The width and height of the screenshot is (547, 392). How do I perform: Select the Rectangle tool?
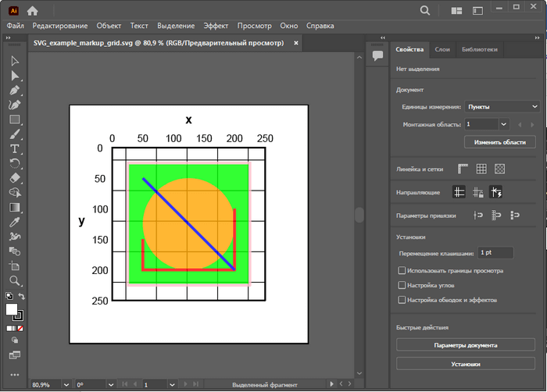pyautogui.click(x=15, y=119)
